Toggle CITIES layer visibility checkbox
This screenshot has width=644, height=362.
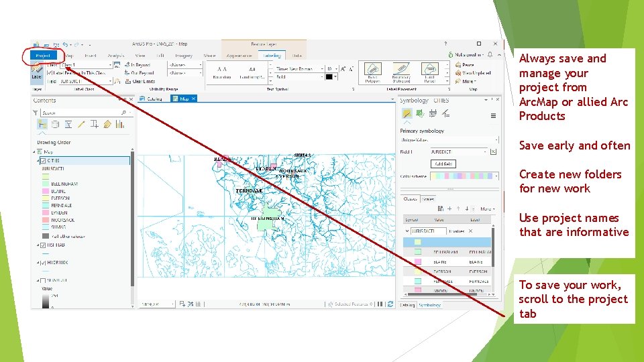click(x=43, y=160)
